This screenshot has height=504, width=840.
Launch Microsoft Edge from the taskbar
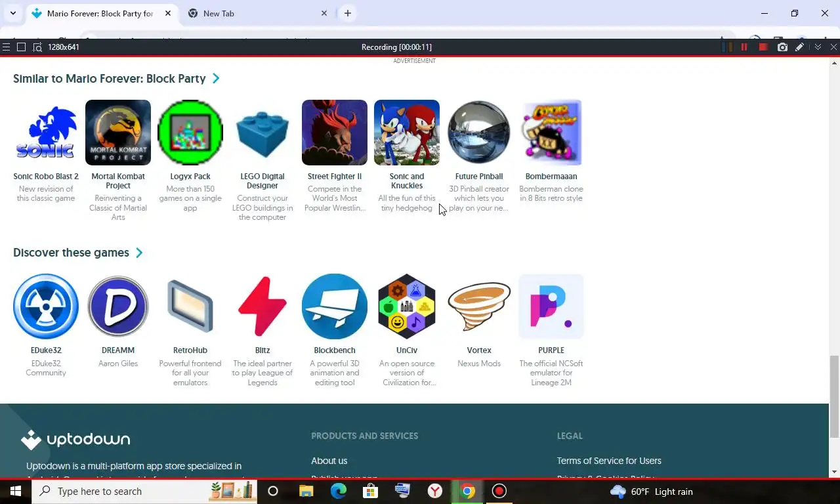click(x=339, y=491)
